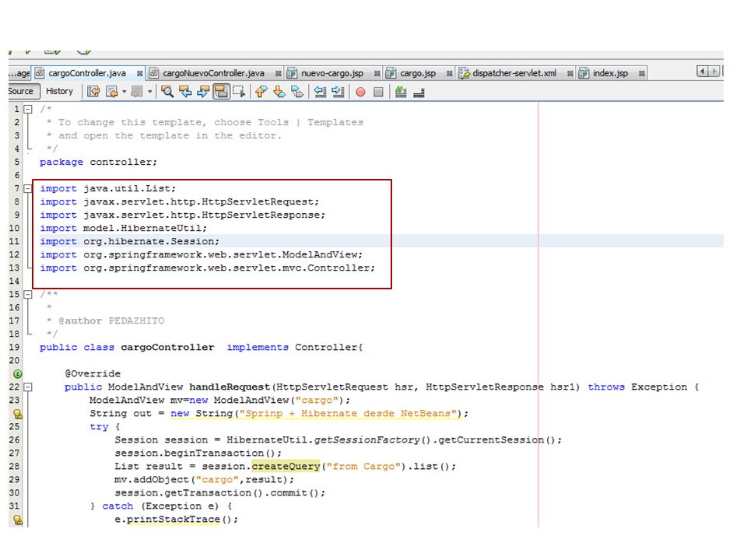747x560 pixels.
Task: Close the index.jsp tab
Action: [x=642, y=74]
